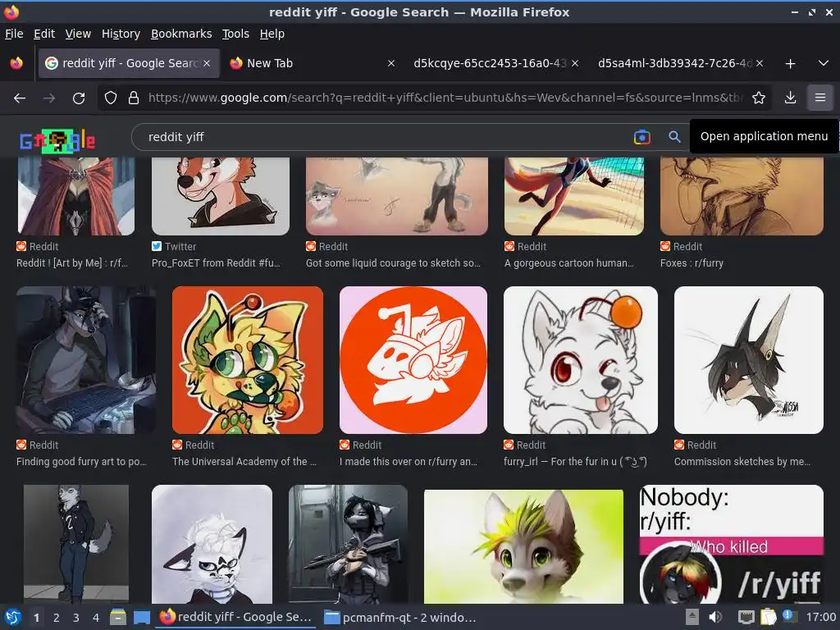
Task: Open the file manager taskbar launcher
Action: (x=118, y=618)
